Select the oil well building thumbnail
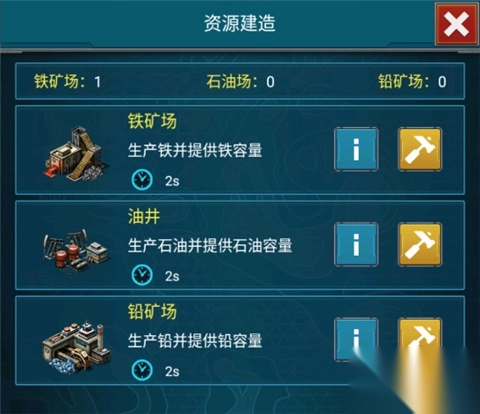 point(75,250)
